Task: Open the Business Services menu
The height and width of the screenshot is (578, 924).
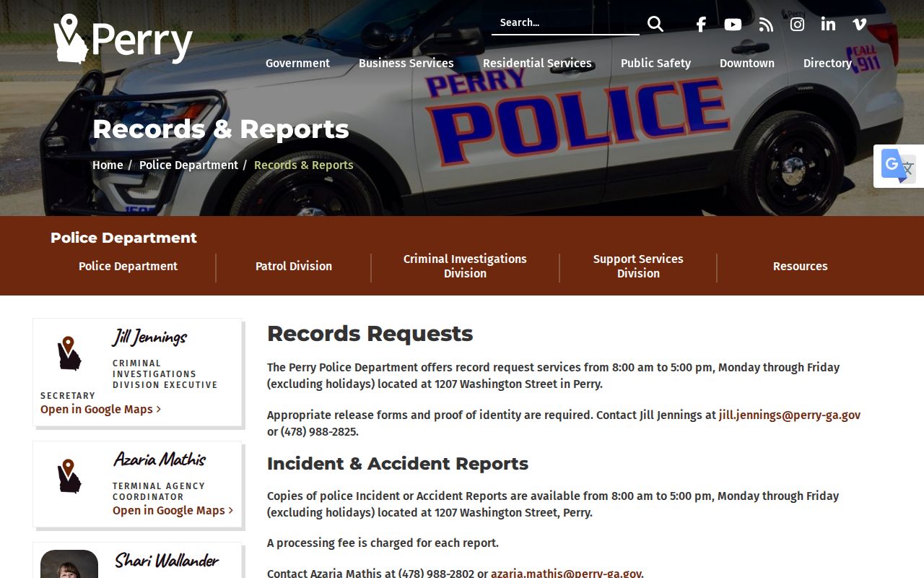Action: click(x=406, y=63)
